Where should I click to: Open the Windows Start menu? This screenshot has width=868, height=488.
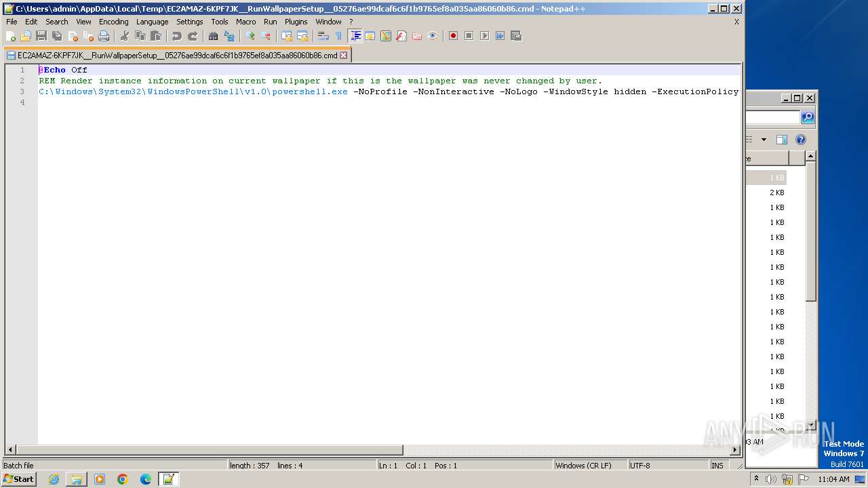[18, 479]
